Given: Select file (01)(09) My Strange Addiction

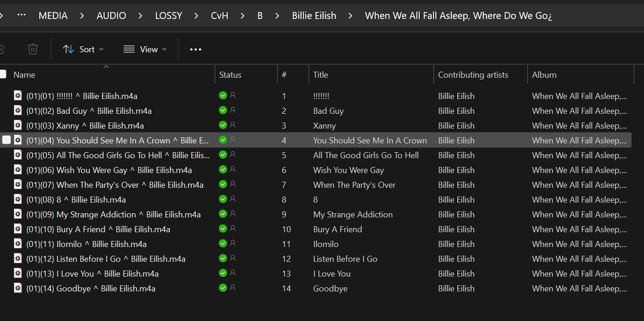Looking at the screenshot, I should (113, 215).
